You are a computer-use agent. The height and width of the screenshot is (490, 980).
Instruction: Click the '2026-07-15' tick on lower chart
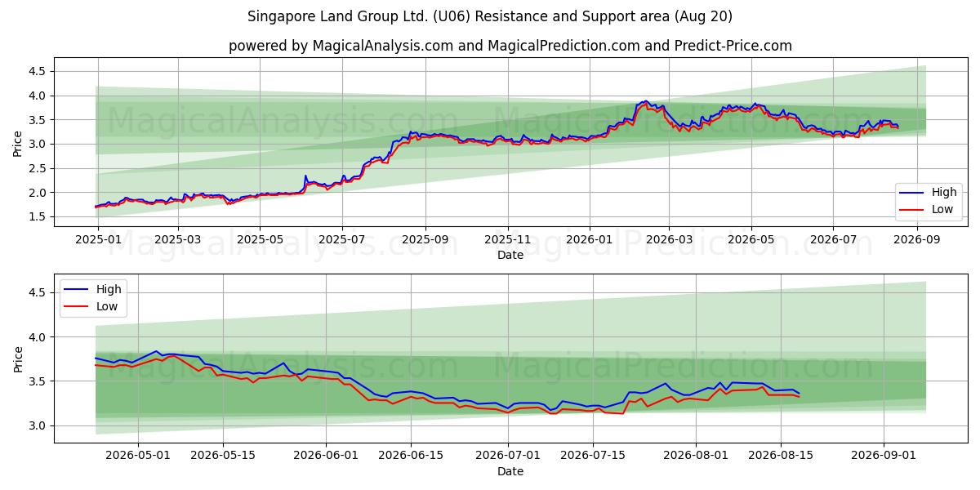[x=594, y=456]
